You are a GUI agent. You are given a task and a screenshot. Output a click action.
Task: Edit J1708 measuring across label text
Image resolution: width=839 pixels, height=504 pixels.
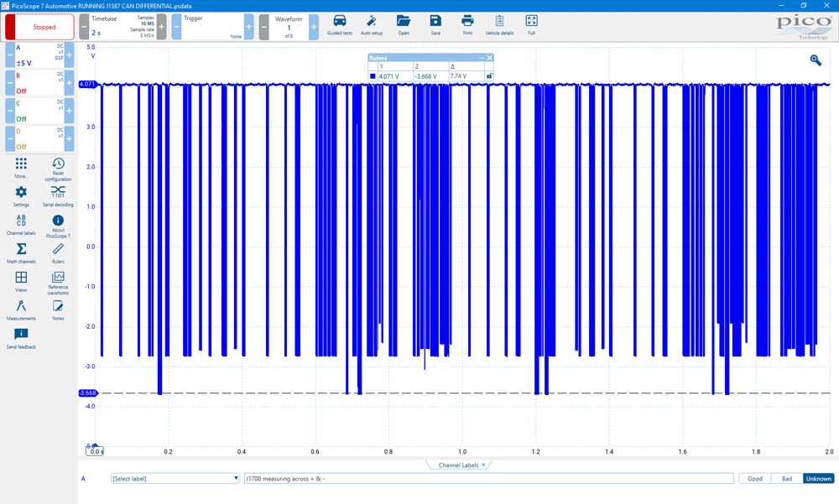[488, 478]
